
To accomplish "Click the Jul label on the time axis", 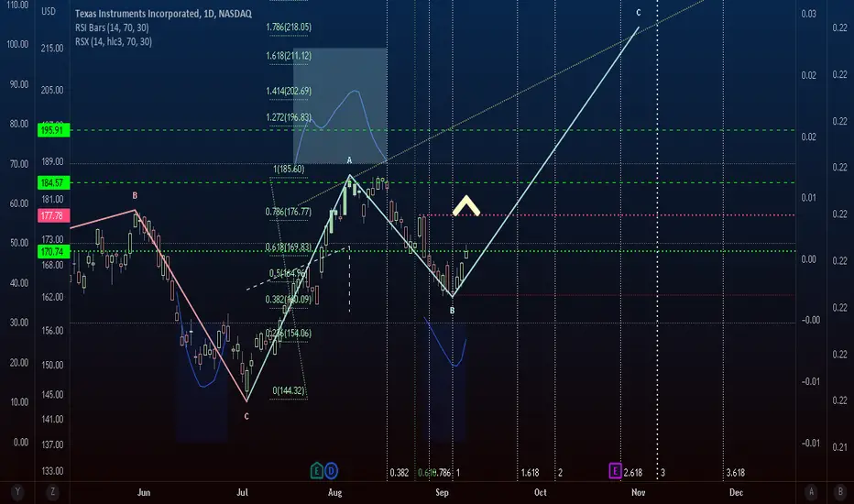I will pyautogui.click(x=243, y=493).
